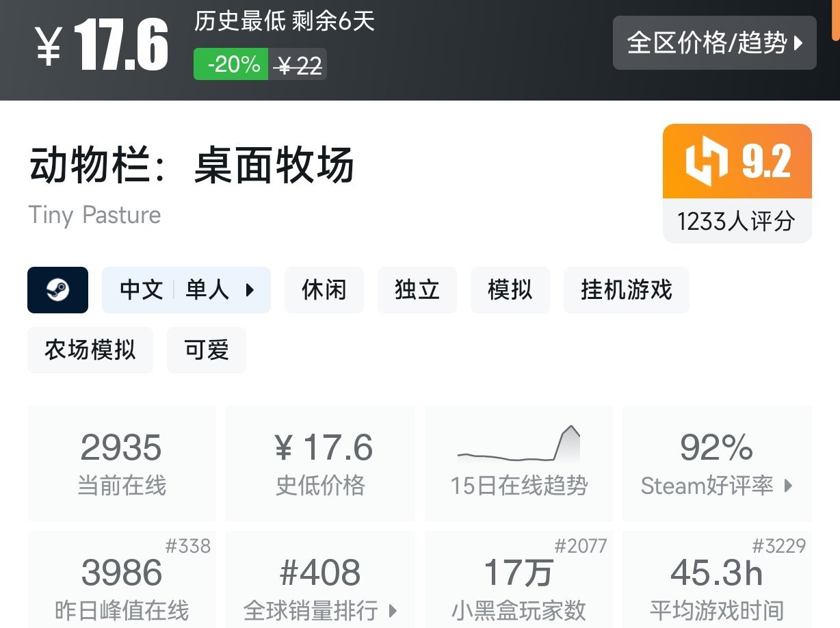The width and height of the screenshot is (840, 628).
Task: Tap the 历史最低 剩余6天 label
Action: tap(285, 21)
